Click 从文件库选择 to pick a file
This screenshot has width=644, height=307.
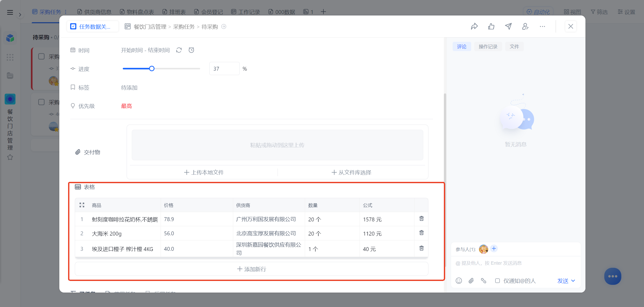coord(351,172)
